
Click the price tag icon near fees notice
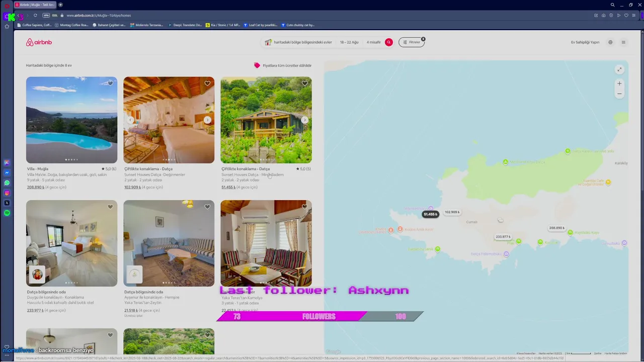click(257, 65)
